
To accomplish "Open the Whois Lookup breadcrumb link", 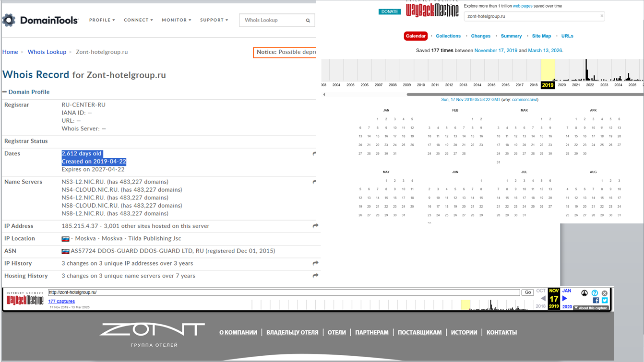I will pyautogui.click(x=47, y=52).
